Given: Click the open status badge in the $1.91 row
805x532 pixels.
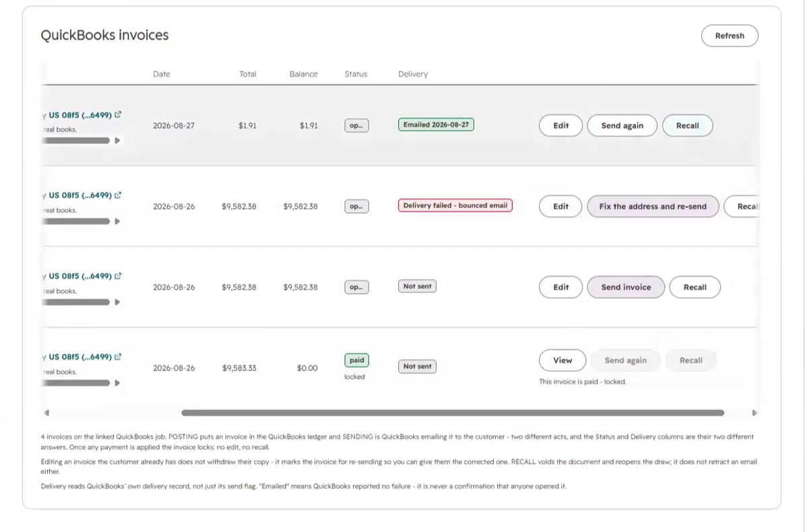Looking at the screenshot, I should click(356, 126).
